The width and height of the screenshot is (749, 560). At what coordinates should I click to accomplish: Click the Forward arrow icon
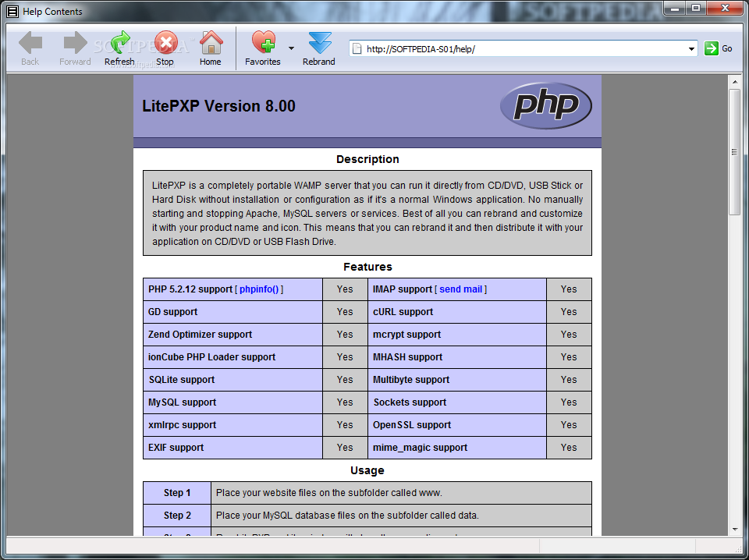75,43
